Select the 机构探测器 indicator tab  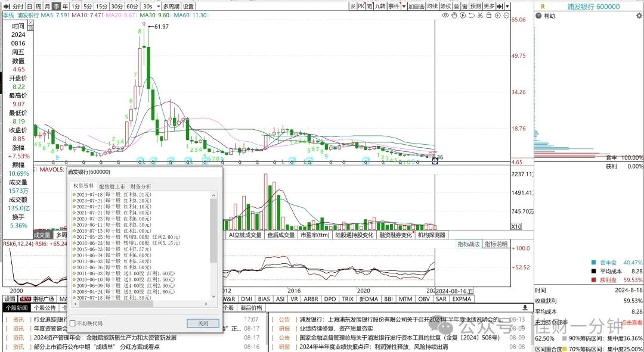(x=431, y=235)
